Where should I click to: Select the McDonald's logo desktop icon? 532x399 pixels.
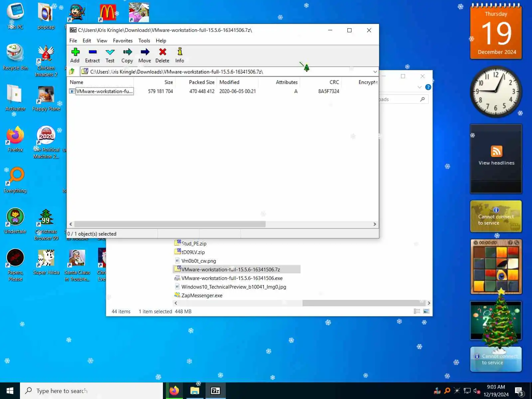coord(108,13)
